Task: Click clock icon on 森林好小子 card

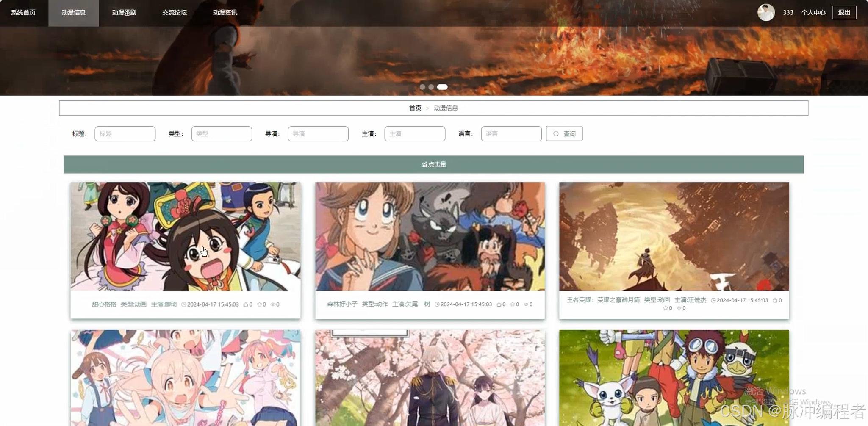Action: 437,304
